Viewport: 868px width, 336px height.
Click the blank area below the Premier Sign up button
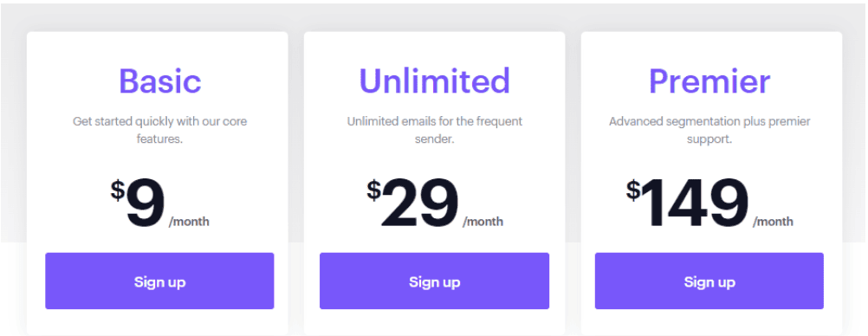[709, 322]
